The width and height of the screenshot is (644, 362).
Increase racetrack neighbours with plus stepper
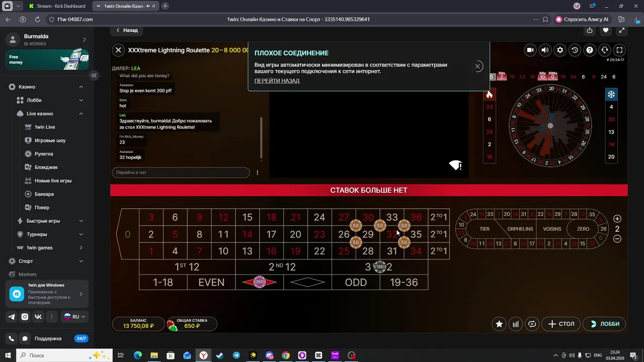tap(617, 219)
